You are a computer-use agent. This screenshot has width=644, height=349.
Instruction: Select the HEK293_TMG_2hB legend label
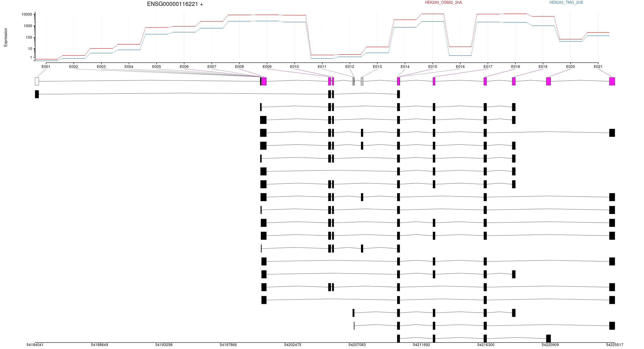566,2
